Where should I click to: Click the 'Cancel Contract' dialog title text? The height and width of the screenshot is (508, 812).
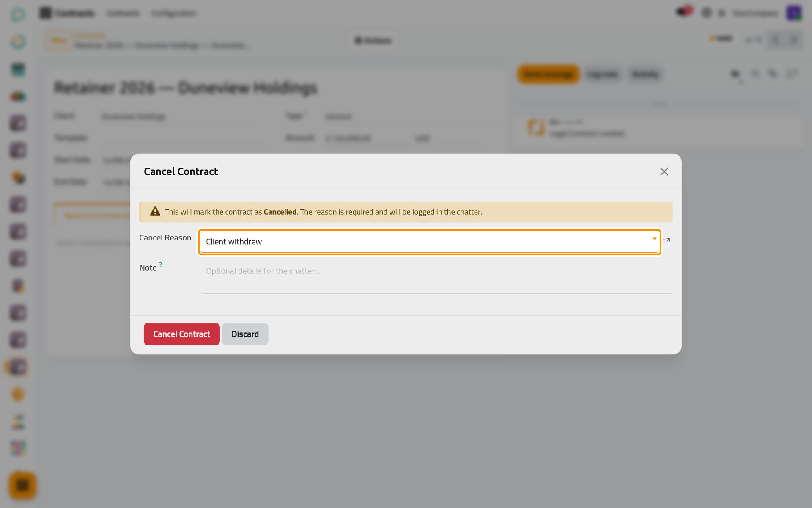[x=181, y=171]
